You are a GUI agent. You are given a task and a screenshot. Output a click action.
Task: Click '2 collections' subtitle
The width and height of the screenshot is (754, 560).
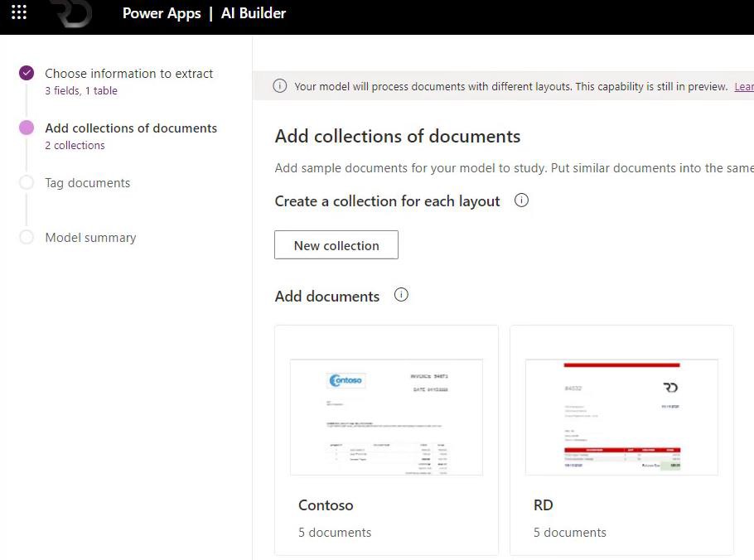pos(75,146)
